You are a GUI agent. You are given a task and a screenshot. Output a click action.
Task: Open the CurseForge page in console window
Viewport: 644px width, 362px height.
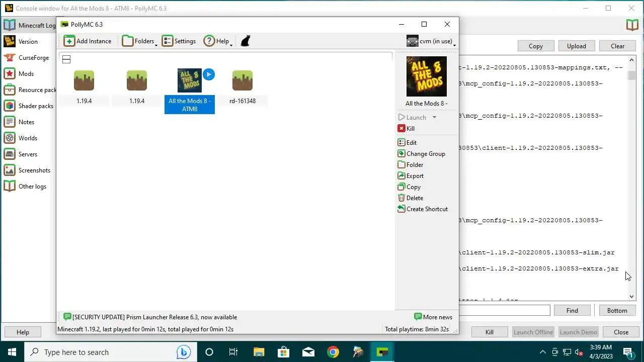pyautogui.click(x=29, y=58)
